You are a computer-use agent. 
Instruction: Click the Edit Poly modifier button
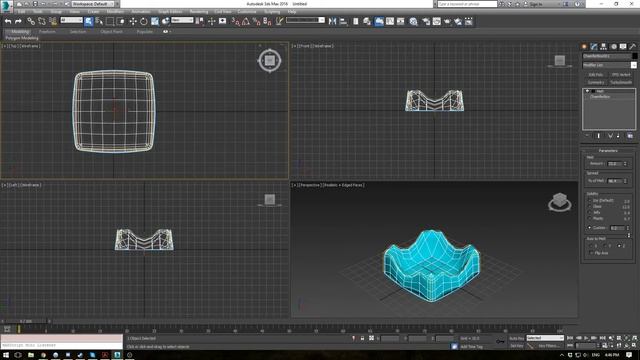(596, 75)
